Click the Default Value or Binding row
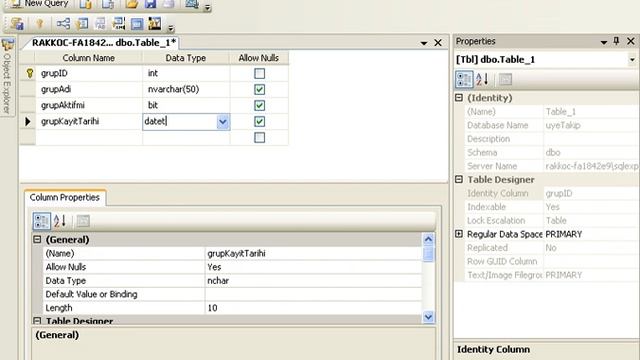 point(232,294)
